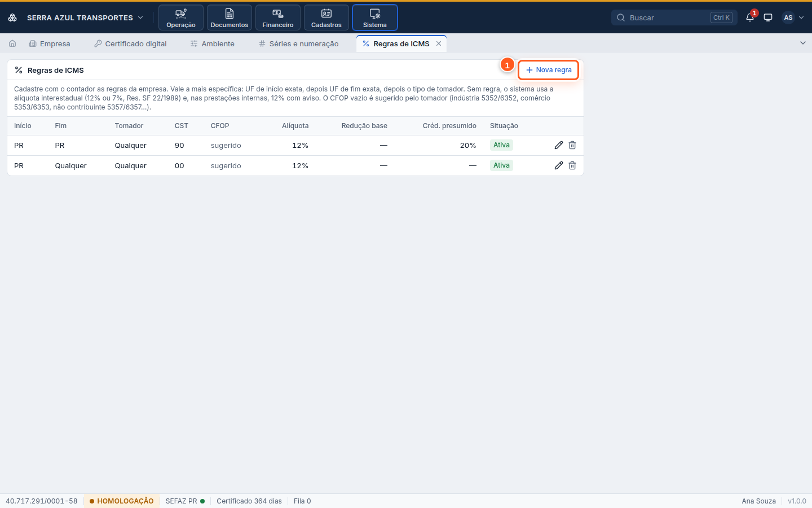Image resolution: width=812 pixels, height=508 pixels.
Task: Switch to the Certificado digital tab
Action: coord(130,43)
